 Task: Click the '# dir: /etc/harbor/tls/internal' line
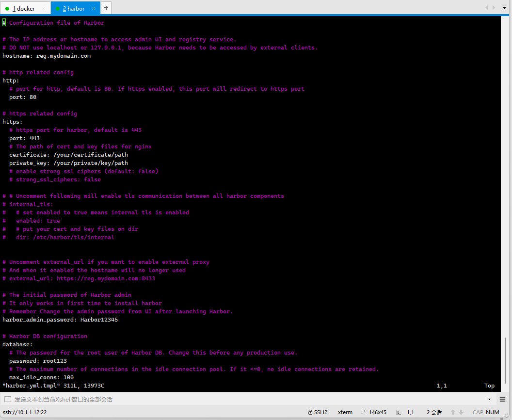point(59,237)
